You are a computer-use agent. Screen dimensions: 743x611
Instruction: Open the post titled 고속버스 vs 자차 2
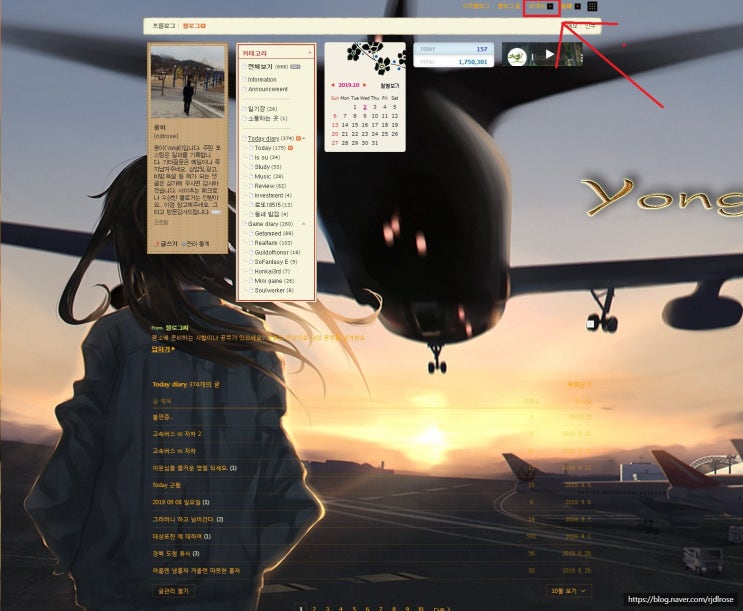pyautogui.click(x=177, y=434)
